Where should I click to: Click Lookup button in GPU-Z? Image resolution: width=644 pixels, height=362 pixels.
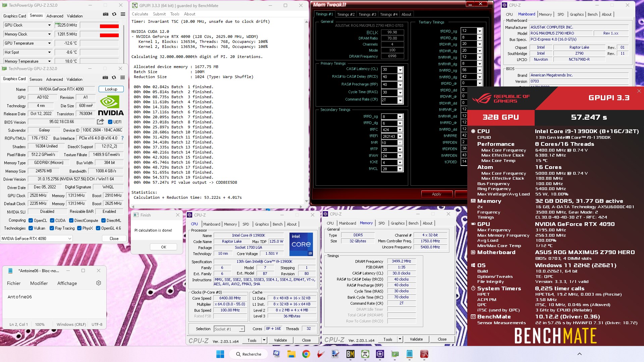click(x=111, y=89)
